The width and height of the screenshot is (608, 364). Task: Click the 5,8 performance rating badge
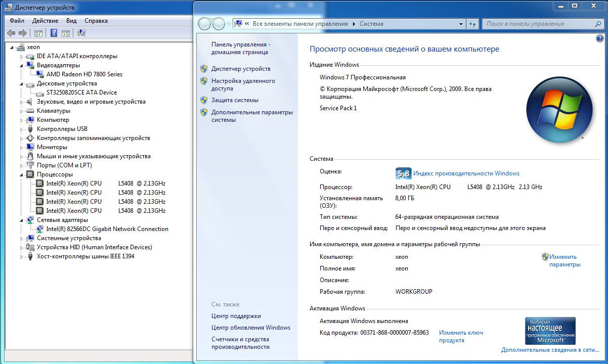click(x=403, y=173)
